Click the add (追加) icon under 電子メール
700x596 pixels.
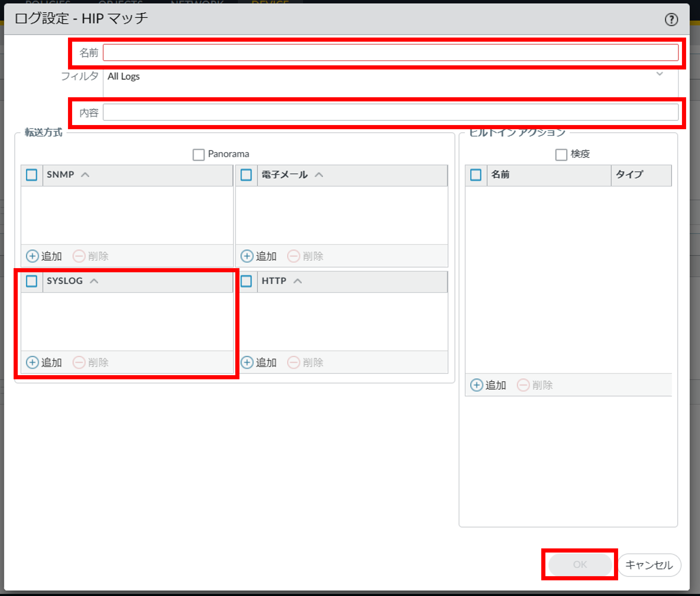(247, 256)
